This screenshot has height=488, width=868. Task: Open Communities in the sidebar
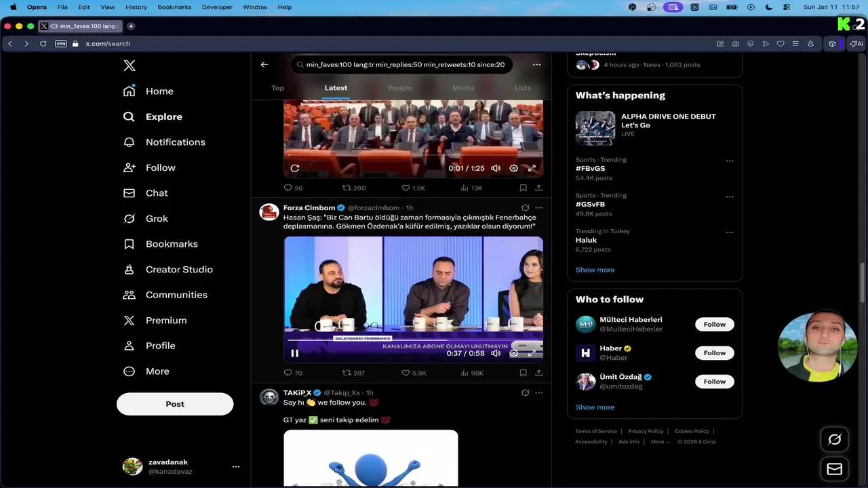[x=165, y=295]
